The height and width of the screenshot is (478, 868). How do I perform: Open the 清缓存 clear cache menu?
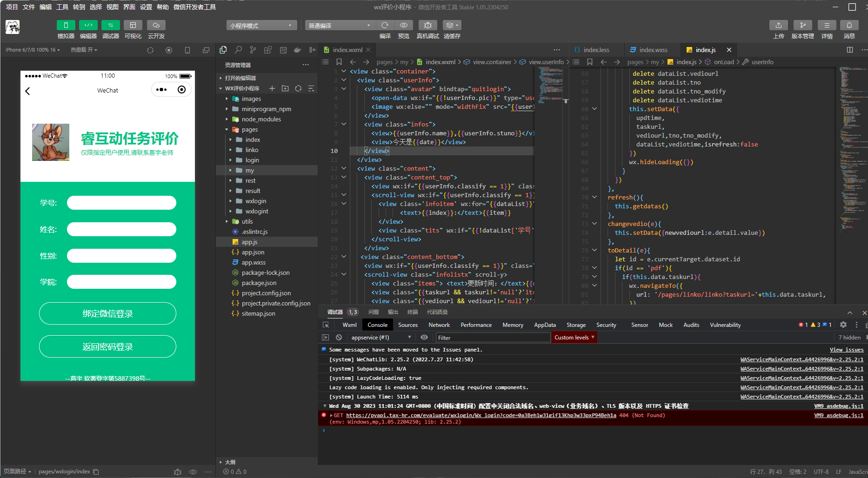452,25
